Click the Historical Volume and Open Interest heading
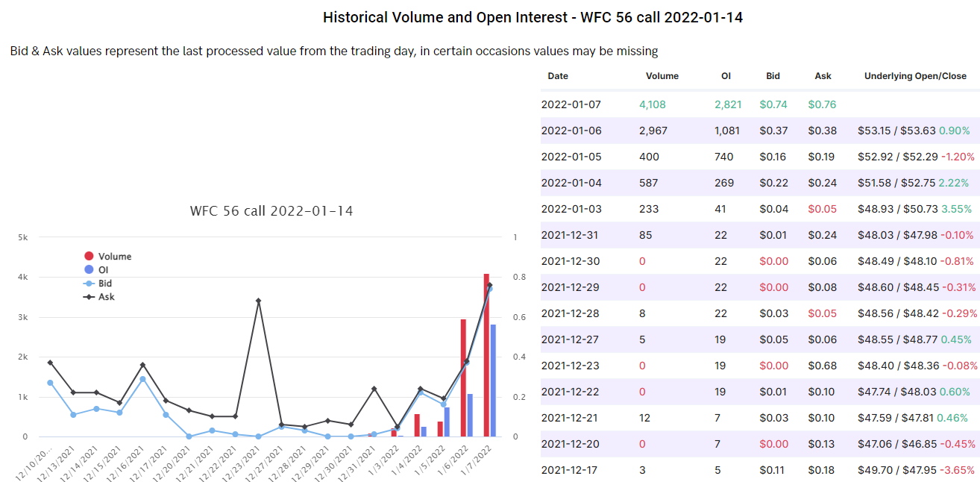This screenshot has width=980, height=482. tap(533, 17)
